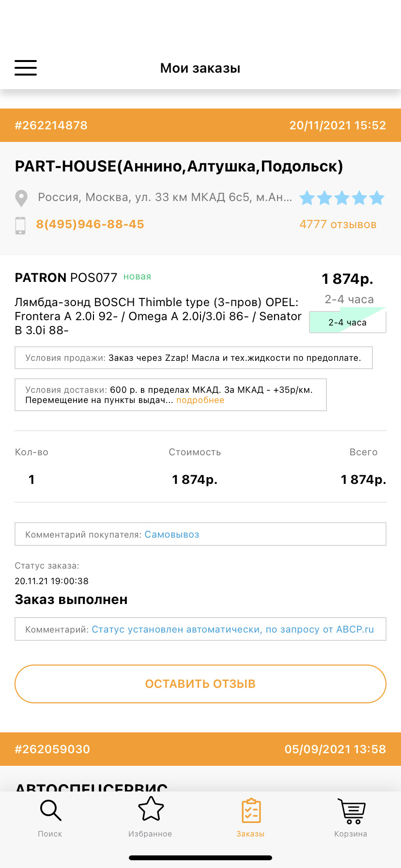Open the PATRON POS077 part title

tap(66, 278)
